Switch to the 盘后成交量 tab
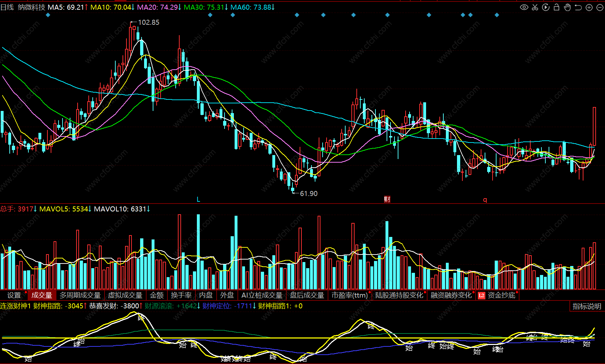 (307, 295)
